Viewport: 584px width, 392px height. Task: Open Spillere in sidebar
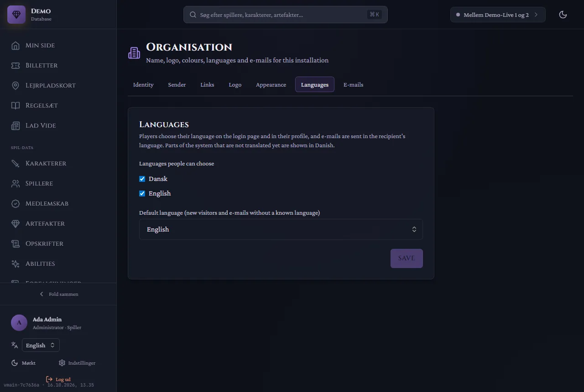pyautogui.click(x=58, y=183)
